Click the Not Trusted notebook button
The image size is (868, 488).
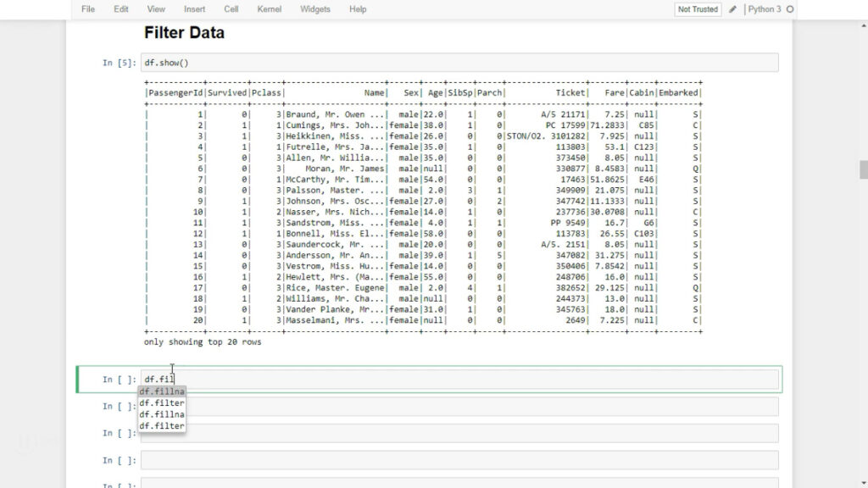coord(697,9)
